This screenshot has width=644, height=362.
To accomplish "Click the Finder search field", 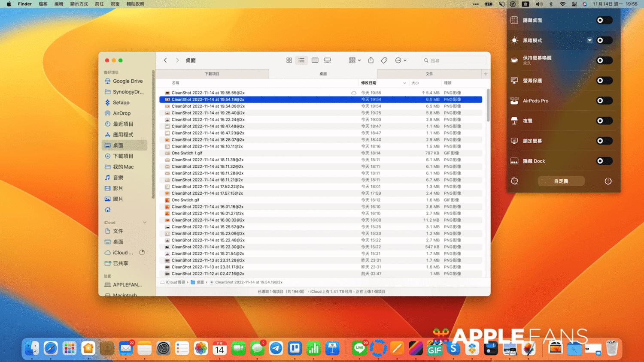I will (455, 60).
